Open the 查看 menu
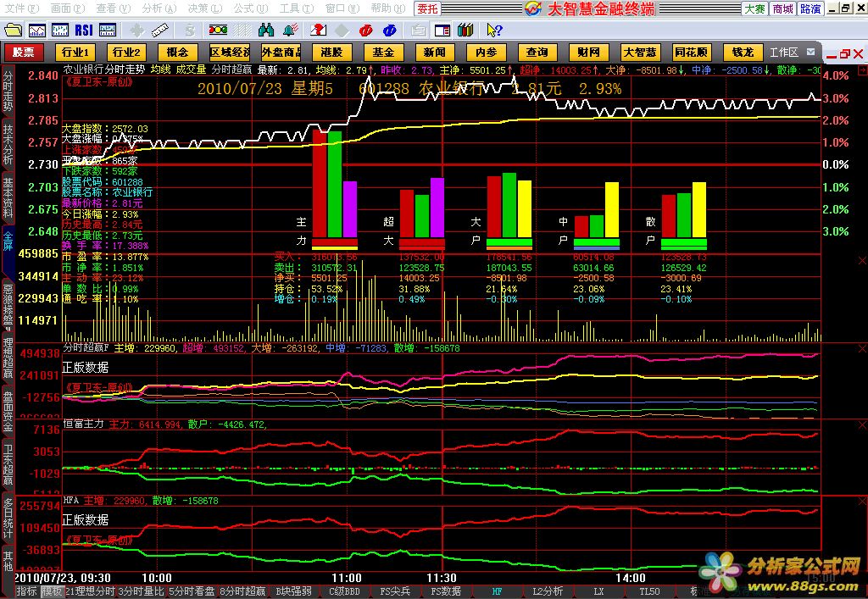Screen dimensions: 868x599 (113, 8)
